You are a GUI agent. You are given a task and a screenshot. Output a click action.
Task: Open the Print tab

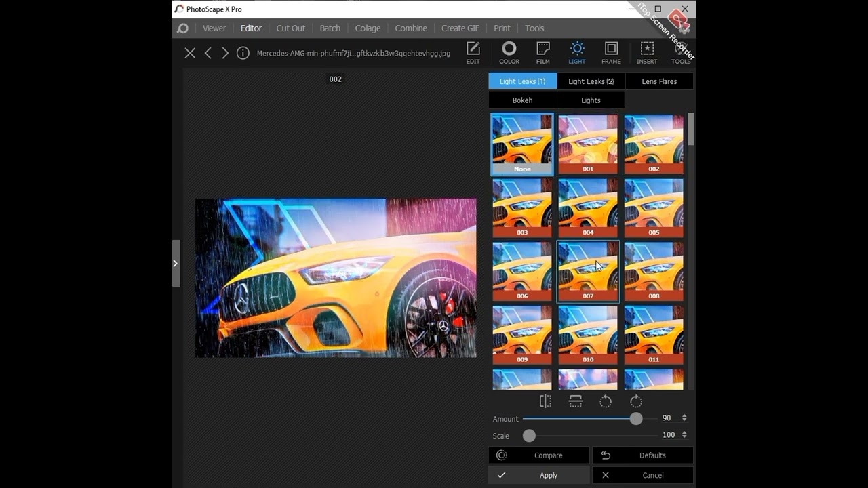(x=502, y=28)
